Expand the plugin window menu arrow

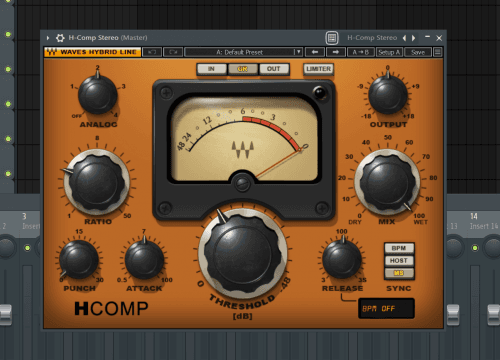tap(48, 38)
